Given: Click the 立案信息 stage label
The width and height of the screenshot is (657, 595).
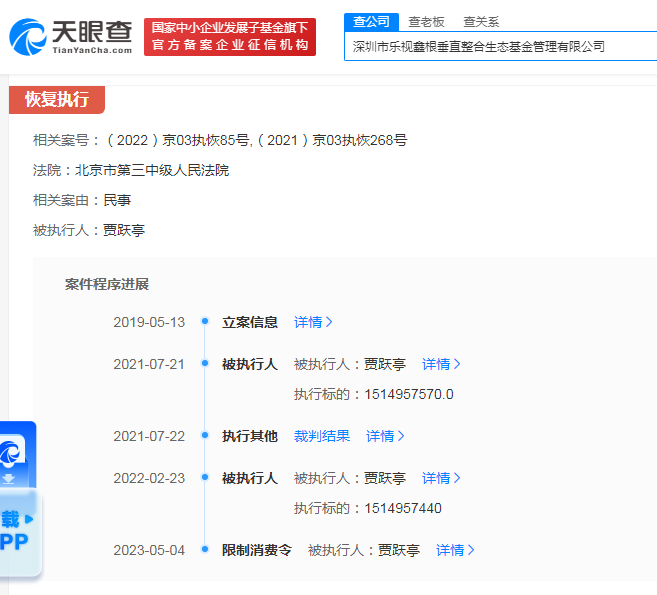Looking at the screenshot, I should (x=250, y=322).
